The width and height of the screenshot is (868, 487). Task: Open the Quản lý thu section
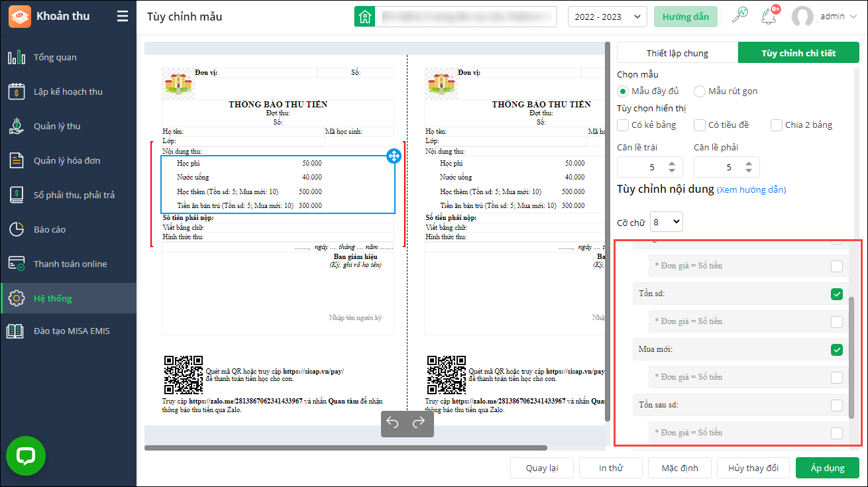[68, 126]
